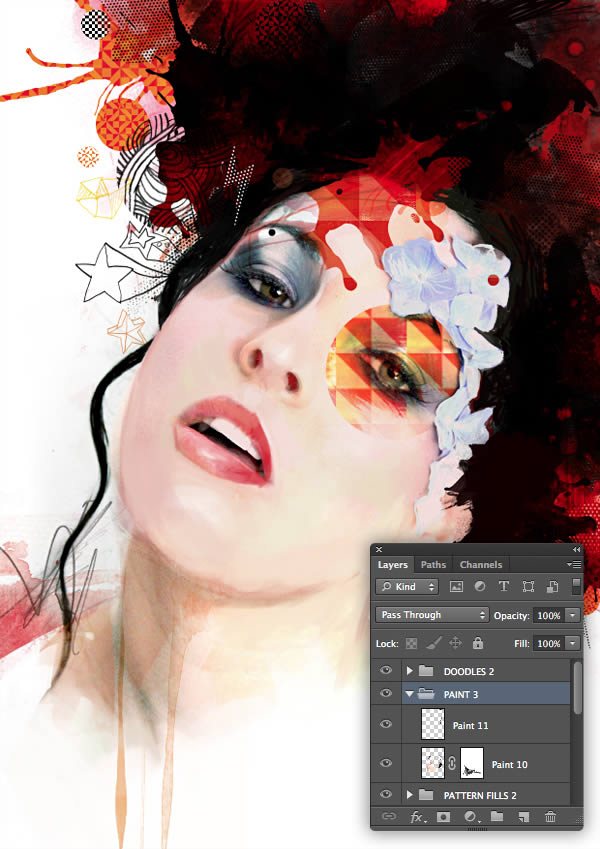
Task: Select the DOODLES 2 group name
Action: click(468, 671)
